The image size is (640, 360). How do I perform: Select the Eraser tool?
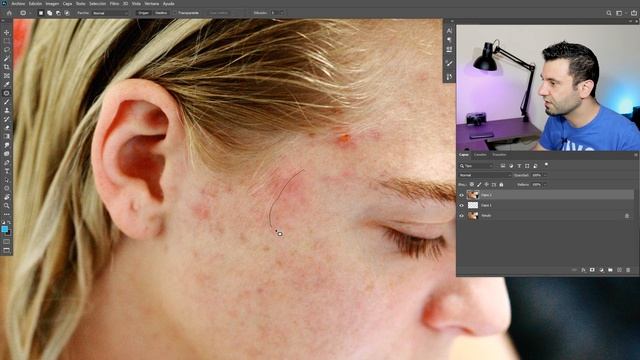coord(7,128)
